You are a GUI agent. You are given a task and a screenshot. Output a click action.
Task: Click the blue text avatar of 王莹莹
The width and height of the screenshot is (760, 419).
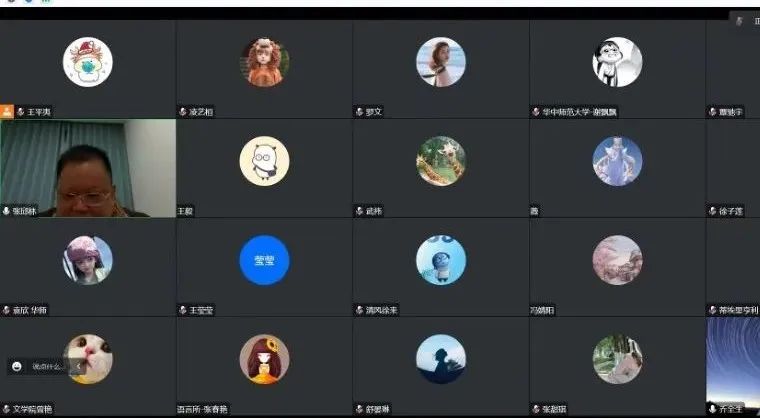coord(264,260)
